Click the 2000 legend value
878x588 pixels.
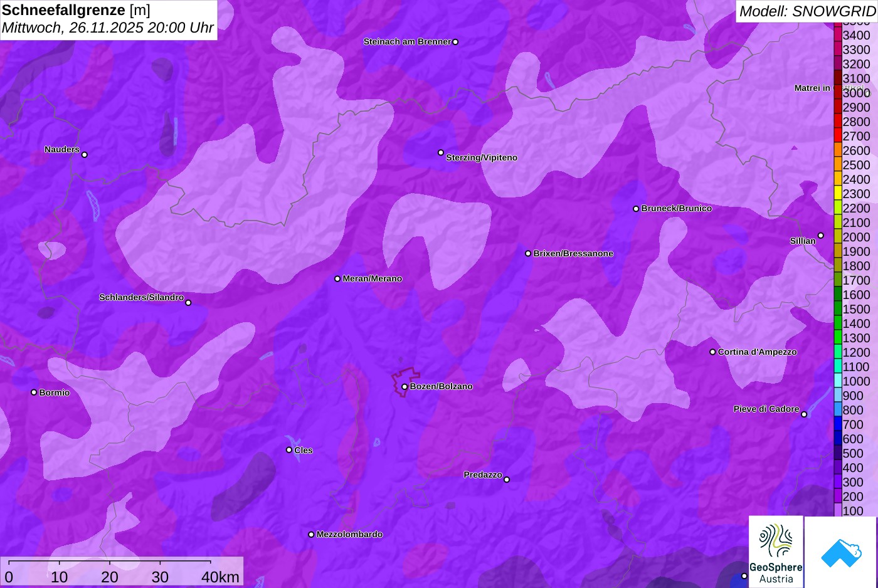tap(856, 237)
